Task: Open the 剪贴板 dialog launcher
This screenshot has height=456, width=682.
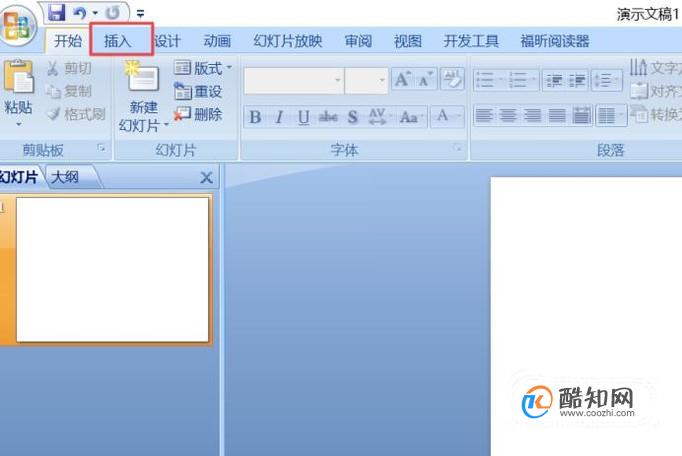Action: click(101, 148)
